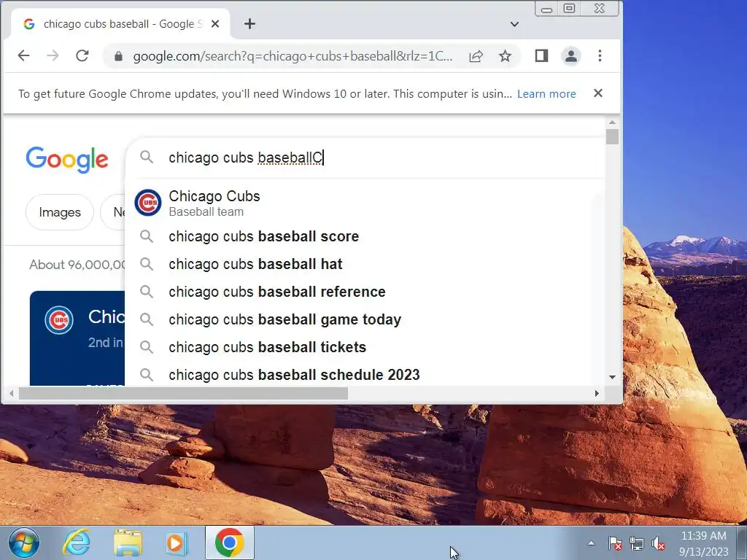This screenshot has height=560, width=747.
Task: Open the Learn more link
Action: point(546,94)
